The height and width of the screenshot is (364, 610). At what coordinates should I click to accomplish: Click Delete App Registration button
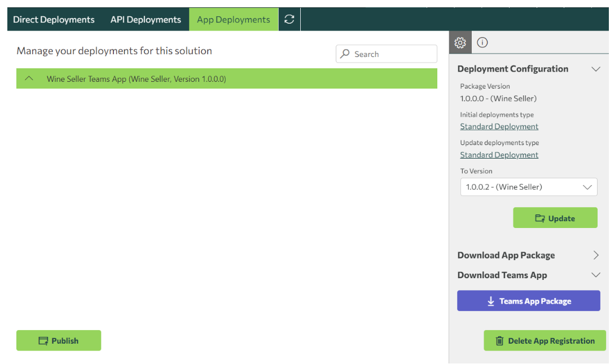click(x=545, y=341)
